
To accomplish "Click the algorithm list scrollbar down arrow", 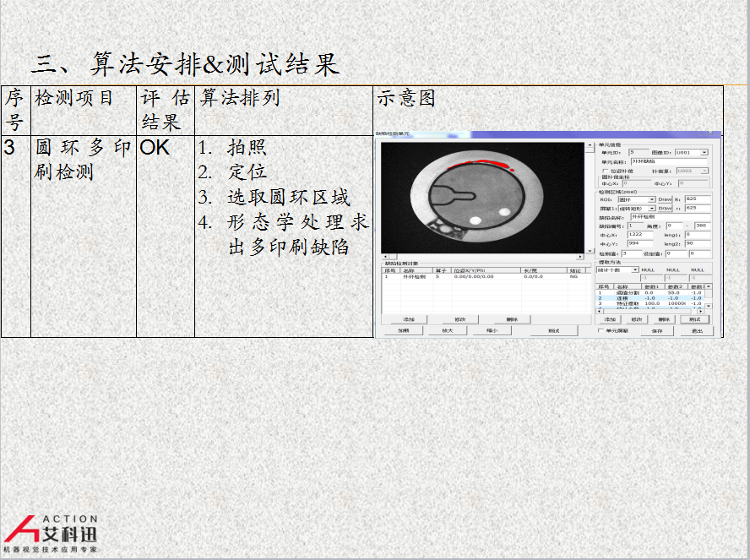I will pyautogui.click(x=709, y=305).
